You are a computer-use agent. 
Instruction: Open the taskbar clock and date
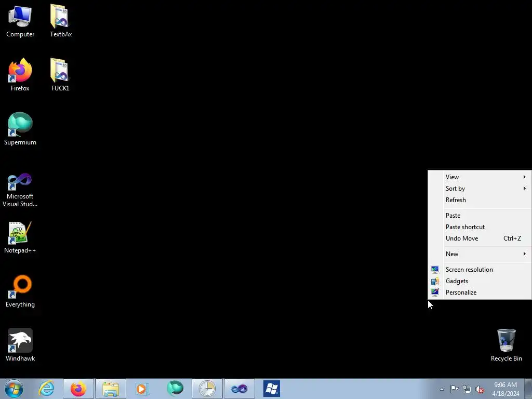tap(506, 389)
